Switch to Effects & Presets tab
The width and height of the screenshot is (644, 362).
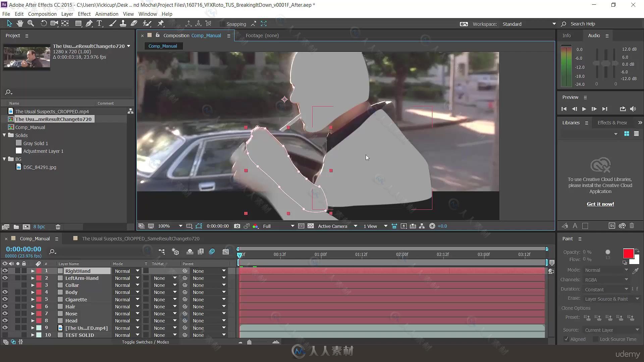pos(612,123)
